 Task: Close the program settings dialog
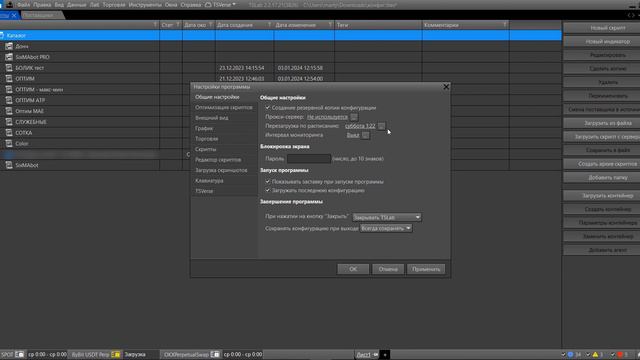[x=446, y=87]
